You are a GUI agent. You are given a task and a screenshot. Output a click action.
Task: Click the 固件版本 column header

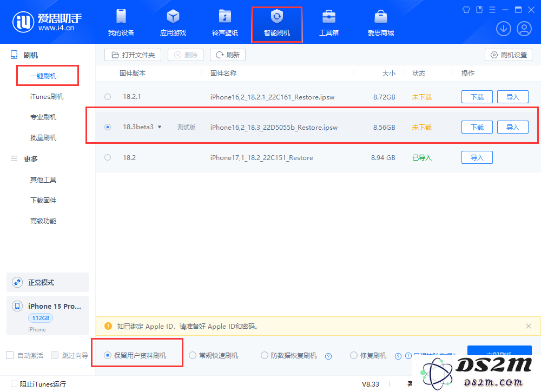[133, 74]
